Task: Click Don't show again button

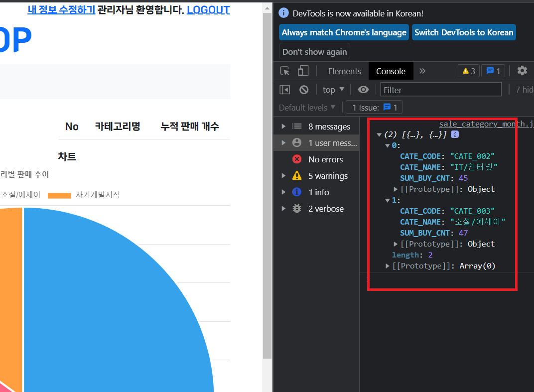Action: (314, 52)
